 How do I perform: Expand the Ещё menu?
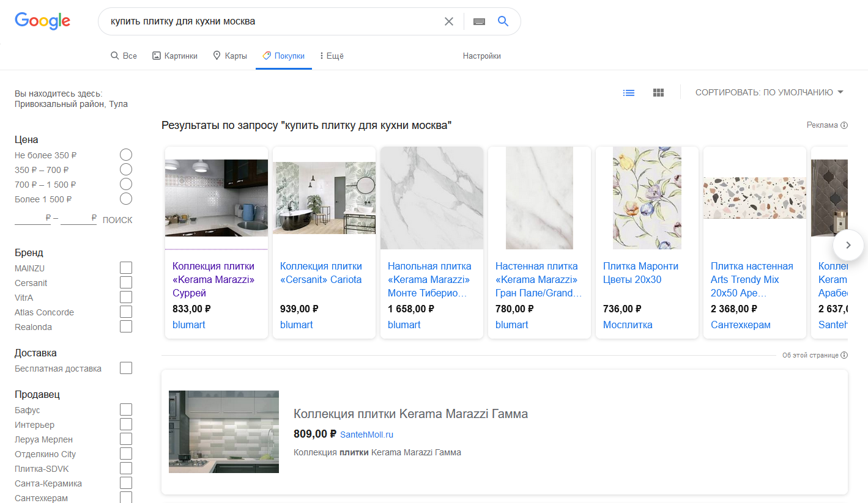332,56
